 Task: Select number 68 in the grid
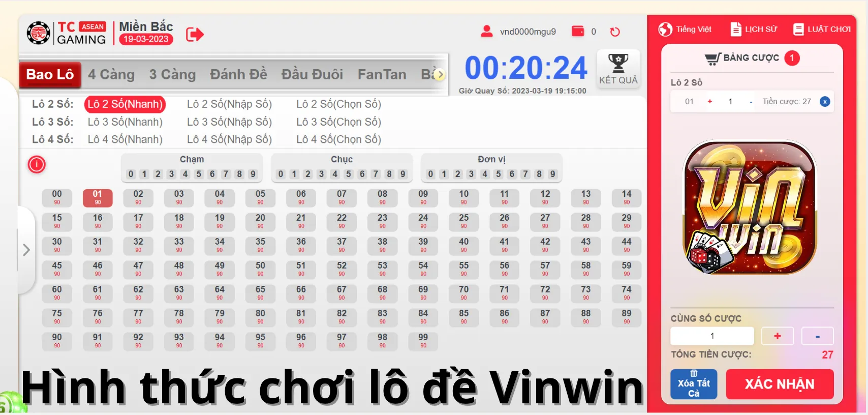[x=382, y=293]
